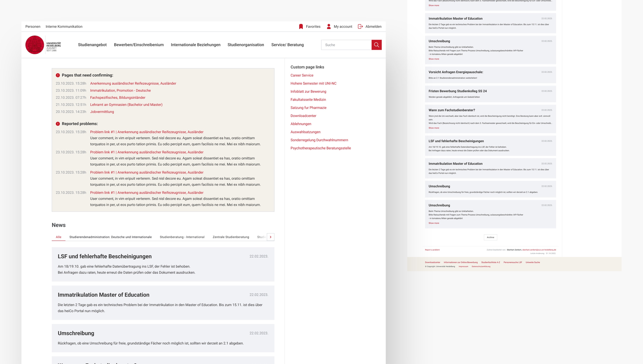Click the large 'LSF und fehlerhafte Bescheinigungen' news heading
The width and height of the screenshot is (643, 364).
tap(105, 257)
